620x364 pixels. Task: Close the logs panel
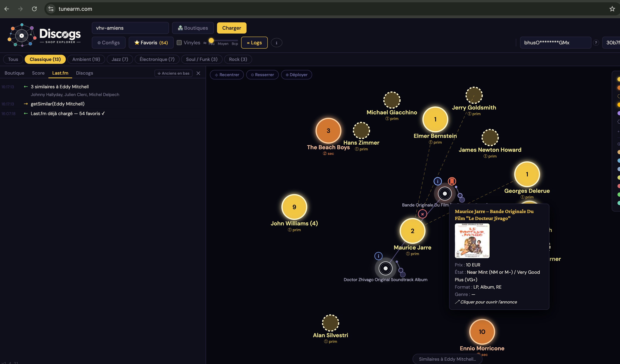click(x=198, y=73)
